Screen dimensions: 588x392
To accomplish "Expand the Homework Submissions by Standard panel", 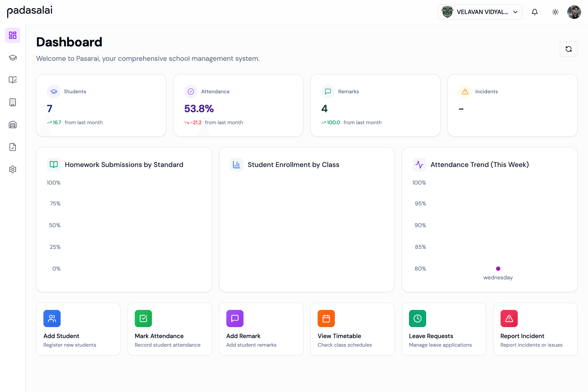I will click(x=124, y=164).
